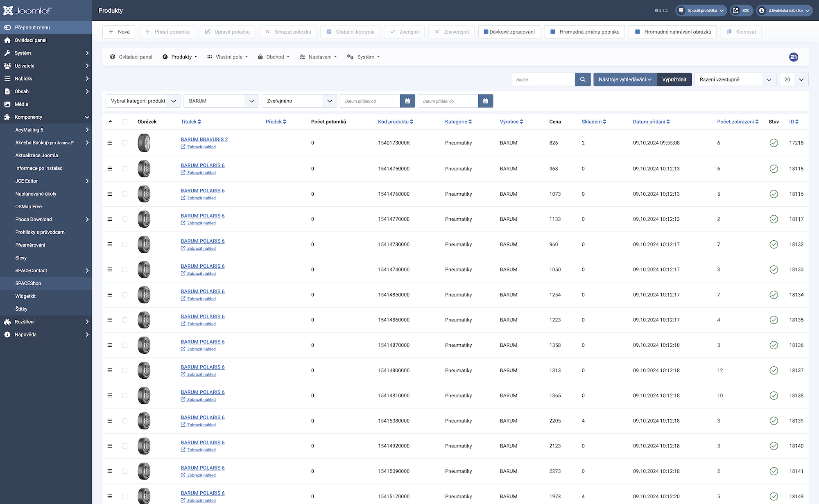This screenshot has width=819, height=504.
Task: Go to Ovládací panel in component navbar
Action: click(131, 57)
